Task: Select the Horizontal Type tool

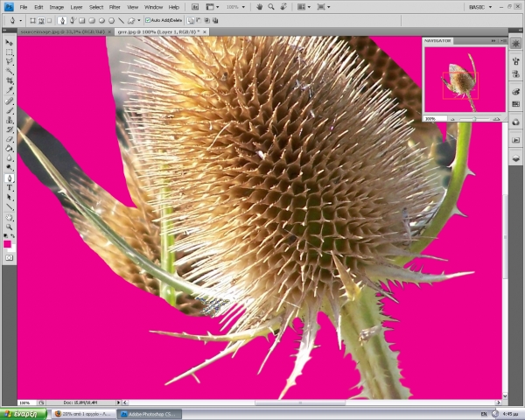Action: pos(9,187)
